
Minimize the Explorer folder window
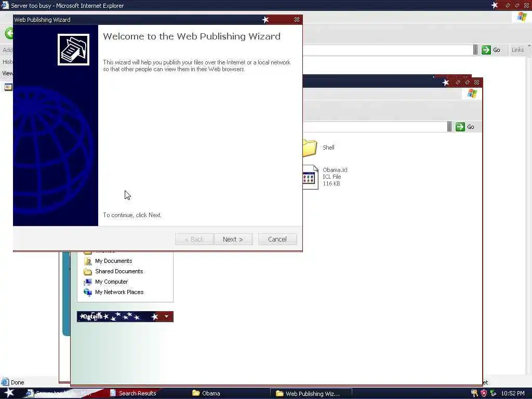click(x=458, y=83)
